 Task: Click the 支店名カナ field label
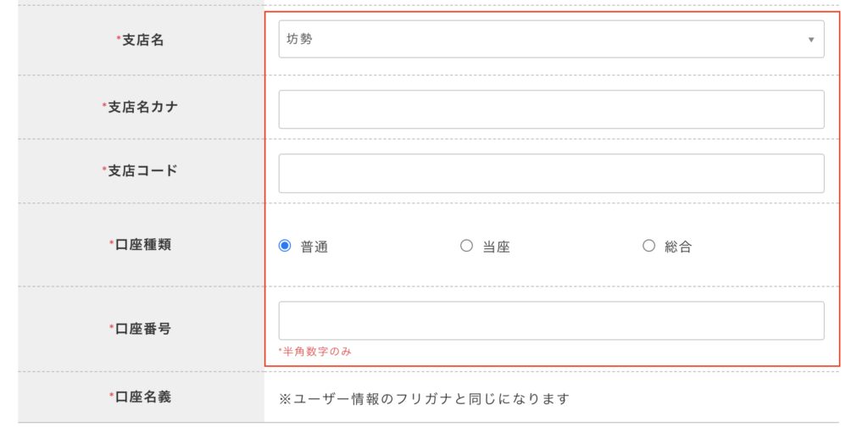(x=142, y=107)
